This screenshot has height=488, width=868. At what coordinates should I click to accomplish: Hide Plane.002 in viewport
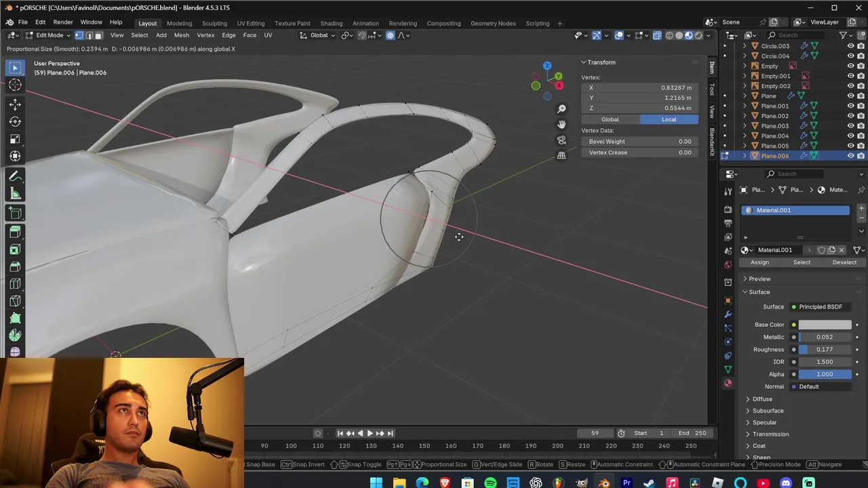pyautogui.click(x=850, y=116)
